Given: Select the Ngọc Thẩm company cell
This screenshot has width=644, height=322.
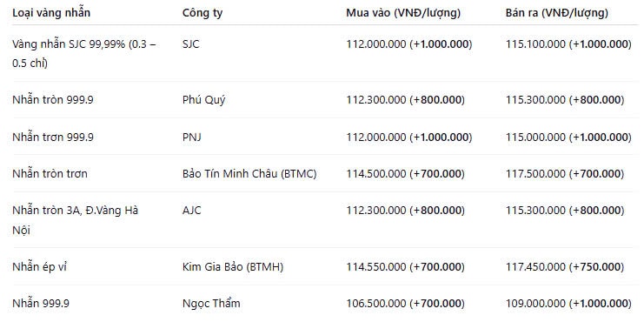Looking at the screenshot, I should [x=211, y=304].
